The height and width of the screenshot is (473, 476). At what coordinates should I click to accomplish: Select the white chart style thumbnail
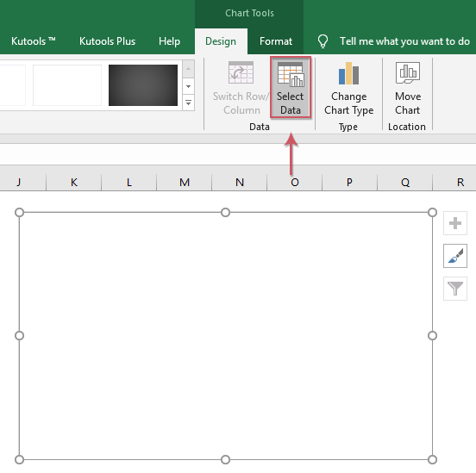pos(67,85)
